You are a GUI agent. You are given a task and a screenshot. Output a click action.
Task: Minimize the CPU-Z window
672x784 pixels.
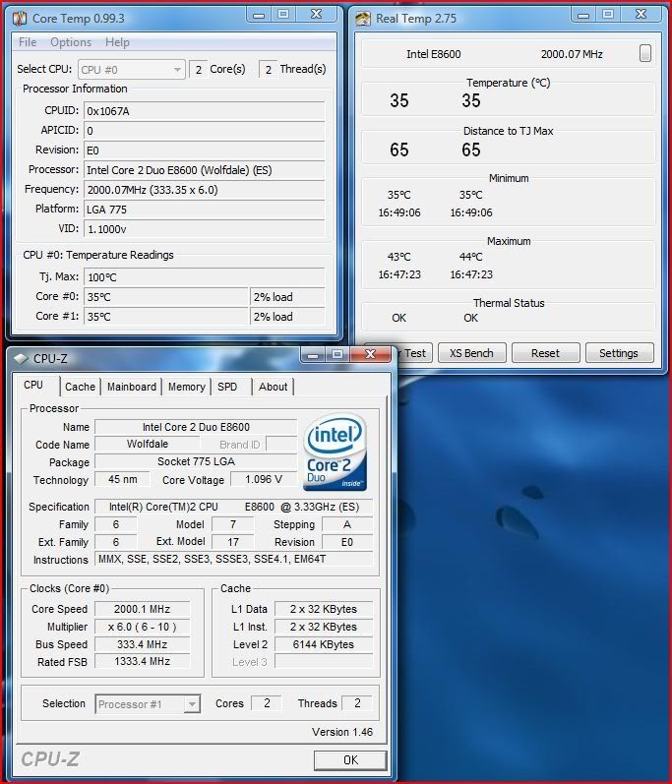(313, 354)
